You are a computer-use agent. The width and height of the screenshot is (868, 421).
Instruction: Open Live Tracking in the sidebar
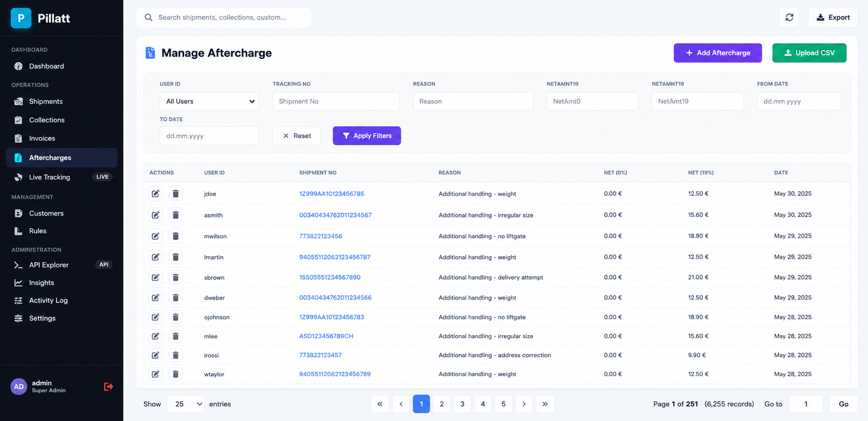62,177
